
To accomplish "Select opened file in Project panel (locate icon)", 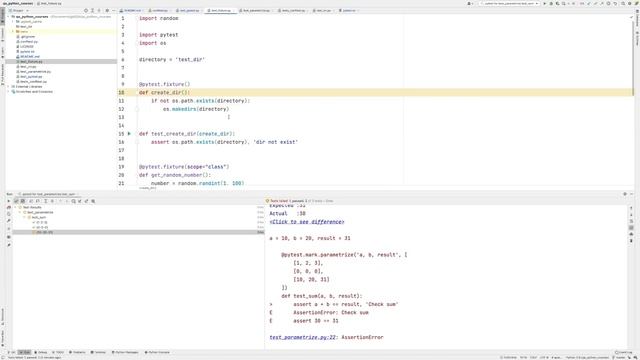I will pos(86,10).
